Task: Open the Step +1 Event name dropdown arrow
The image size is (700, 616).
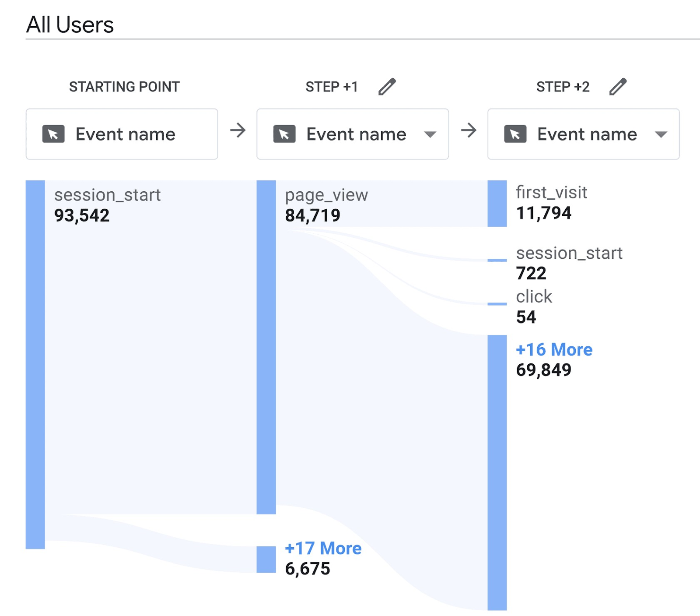Action: click(x=430, y=134)
